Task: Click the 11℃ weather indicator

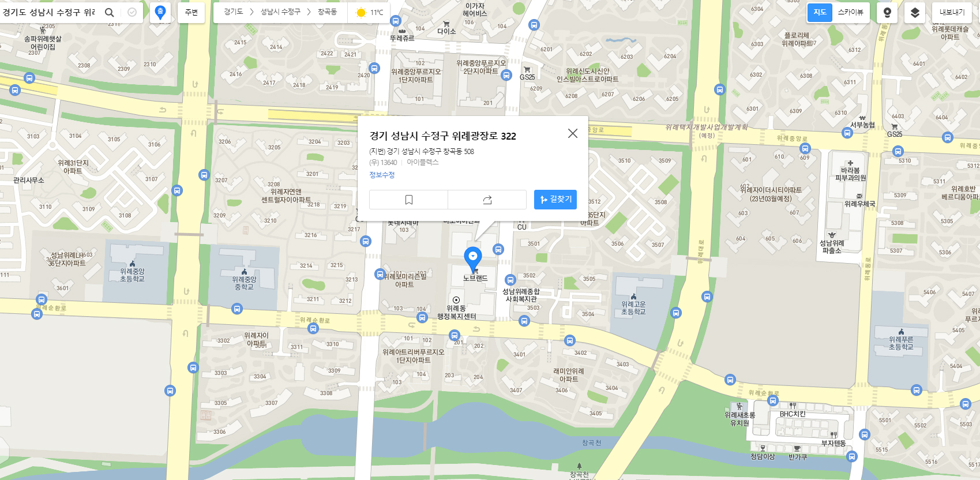Action: coord(370,12)
